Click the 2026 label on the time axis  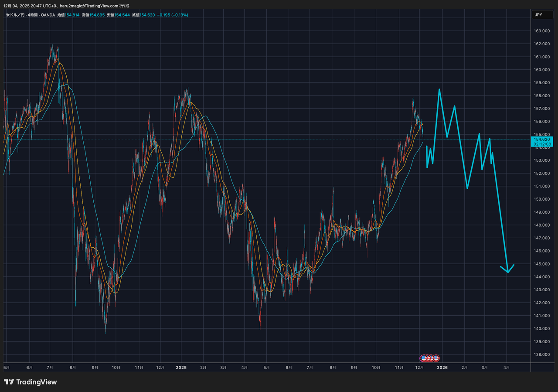tap(442, 368)
